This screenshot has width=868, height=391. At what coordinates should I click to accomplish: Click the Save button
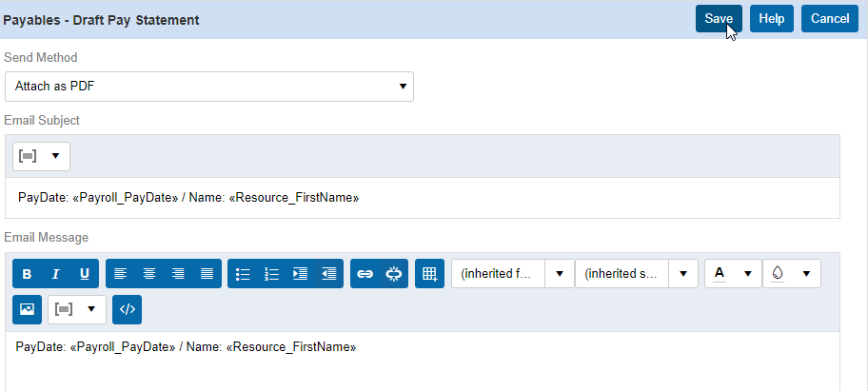pos(719,19)
